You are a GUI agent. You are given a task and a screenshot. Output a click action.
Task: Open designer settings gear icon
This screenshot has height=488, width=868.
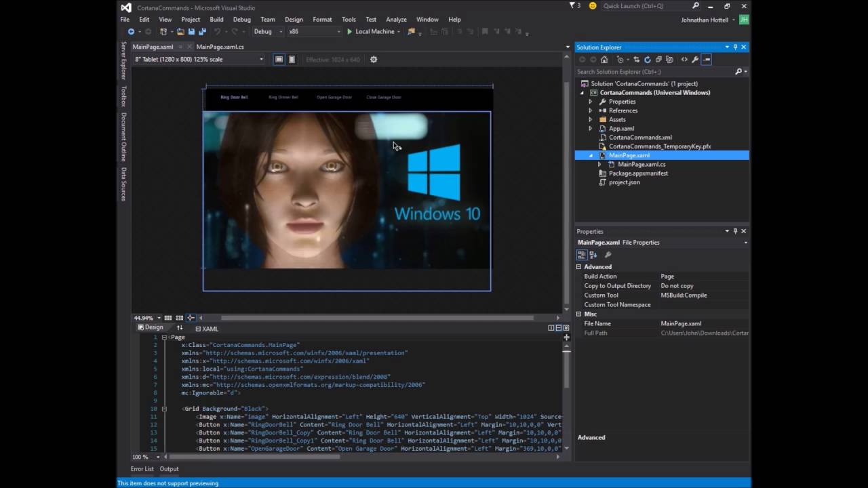pyautogui.click(x=373, y=59)
